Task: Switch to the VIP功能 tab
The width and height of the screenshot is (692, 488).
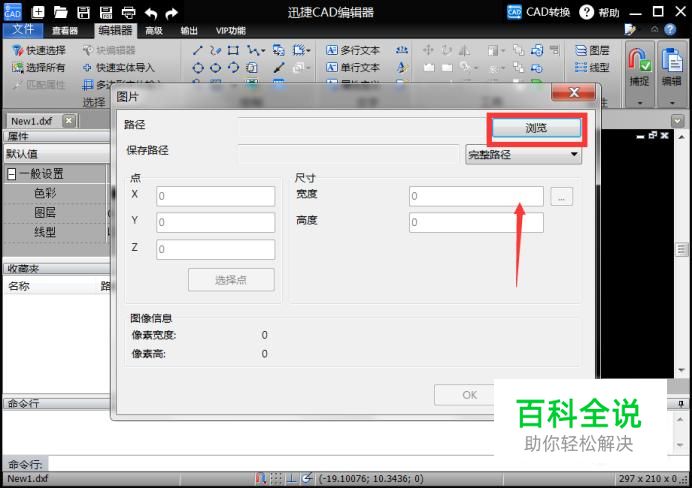Action: [230, 30]
